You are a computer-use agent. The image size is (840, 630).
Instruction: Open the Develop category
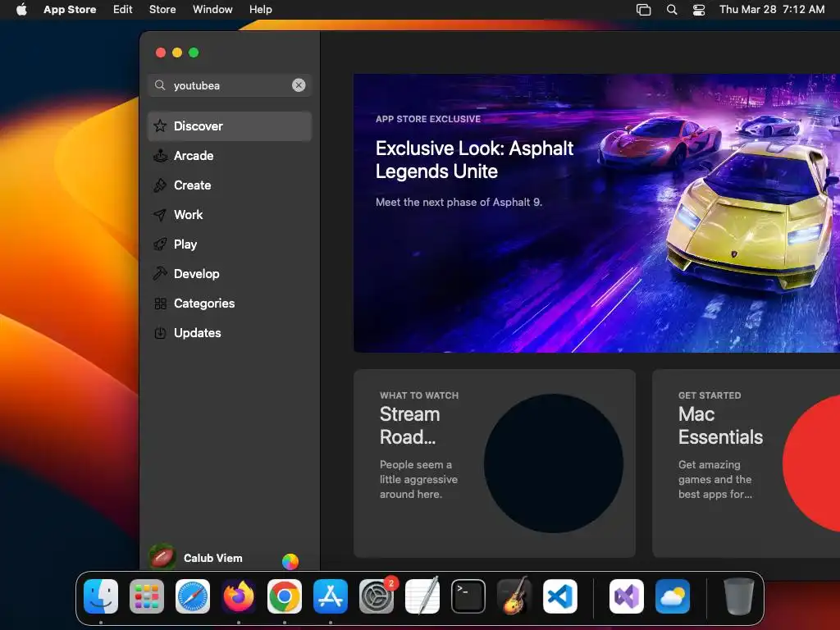coord(230,273)
